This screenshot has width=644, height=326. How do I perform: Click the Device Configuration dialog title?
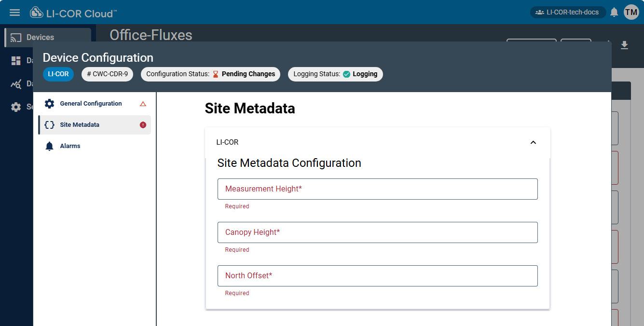click(98, 58)
